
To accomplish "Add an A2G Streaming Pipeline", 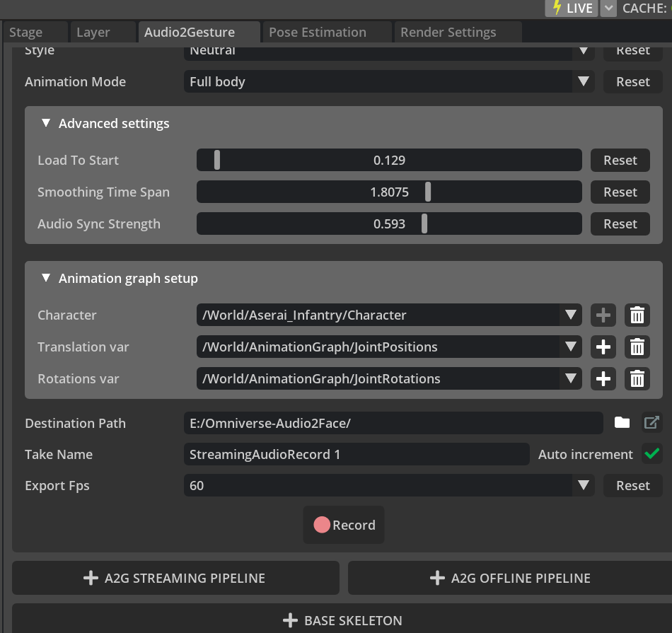I will click(x=175, y=578).
